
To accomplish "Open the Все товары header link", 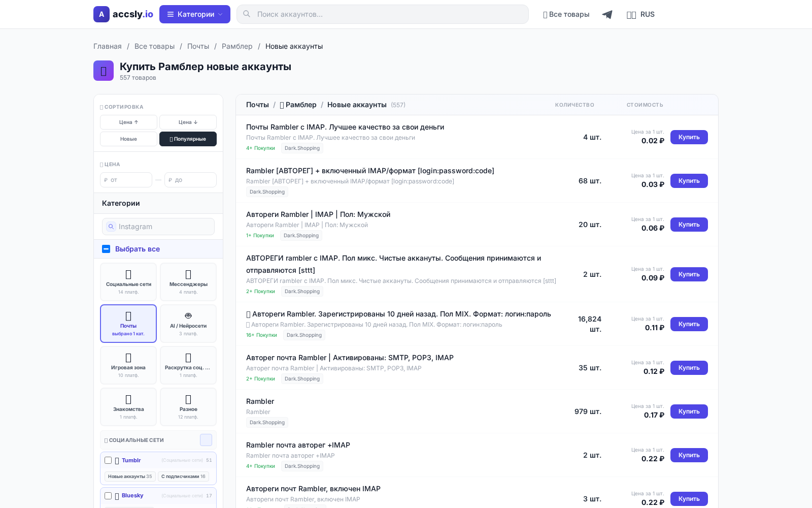I will pyautogui.click(x=566, y=14).
